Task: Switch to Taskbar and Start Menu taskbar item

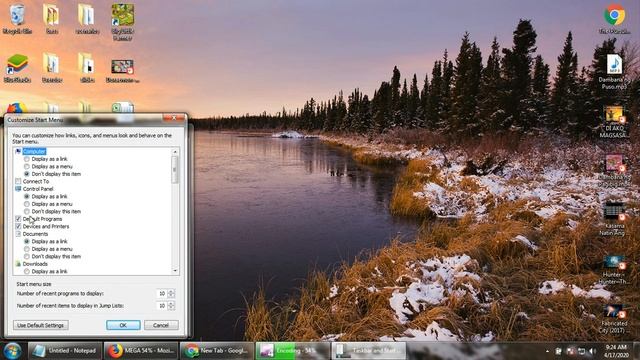Action: tap(369, 351)
